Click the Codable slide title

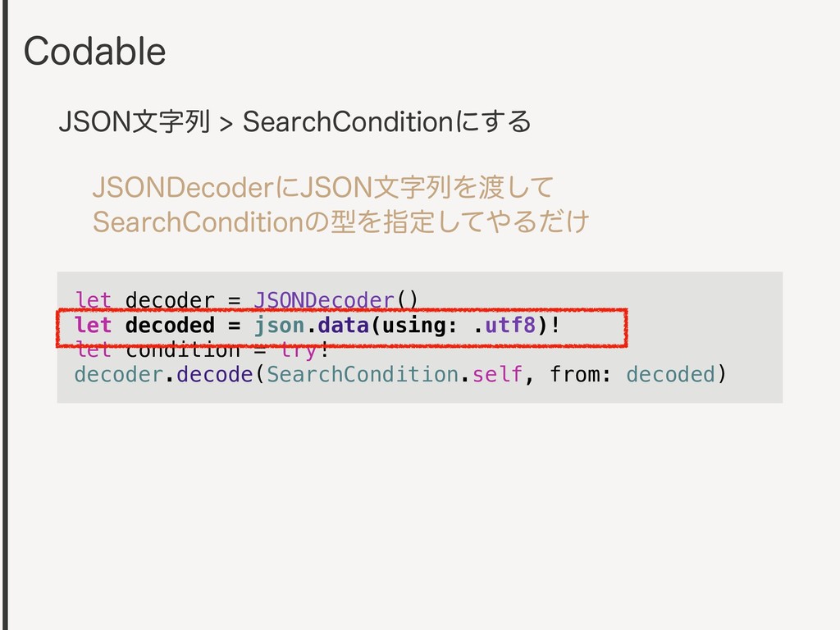pos(95,52)
